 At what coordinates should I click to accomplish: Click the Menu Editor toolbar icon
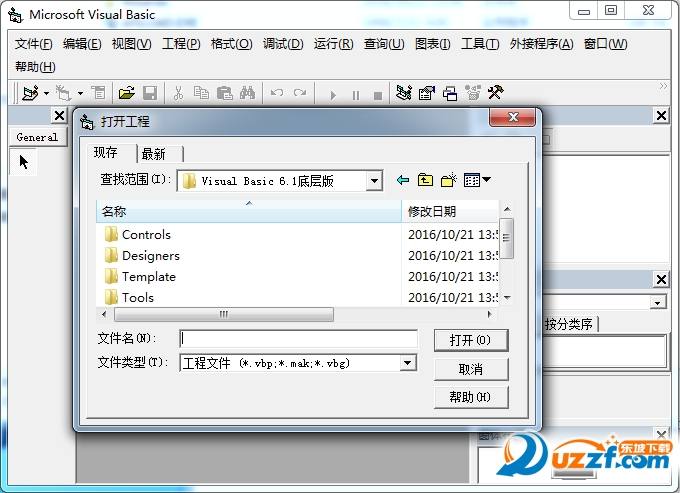[98, 93]
